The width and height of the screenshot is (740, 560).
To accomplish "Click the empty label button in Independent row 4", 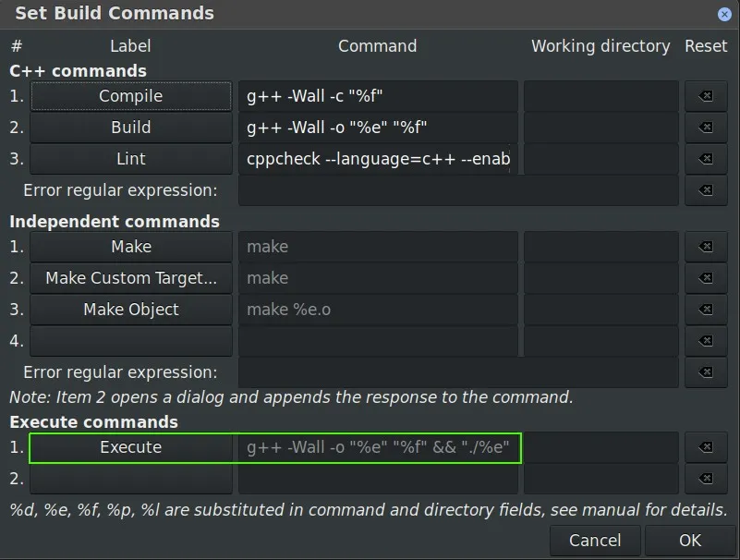I will [x=131, y=341].
